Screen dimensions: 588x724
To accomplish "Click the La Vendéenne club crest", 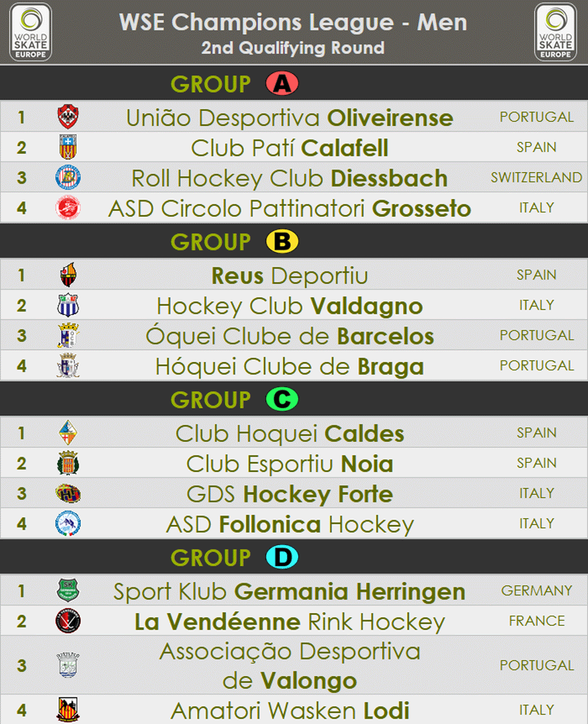I will pos(68,621).
